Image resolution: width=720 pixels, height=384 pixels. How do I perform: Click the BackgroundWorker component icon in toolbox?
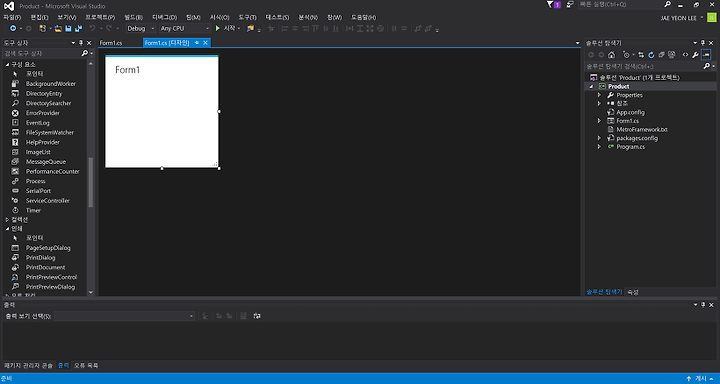tap(15, 84)
